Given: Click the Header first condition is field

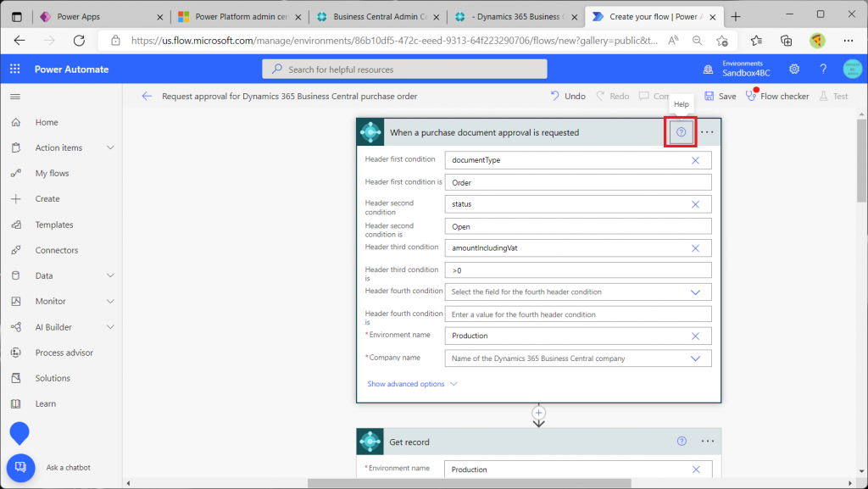Looking at the screenshot, I should click(x=578, y=182).
